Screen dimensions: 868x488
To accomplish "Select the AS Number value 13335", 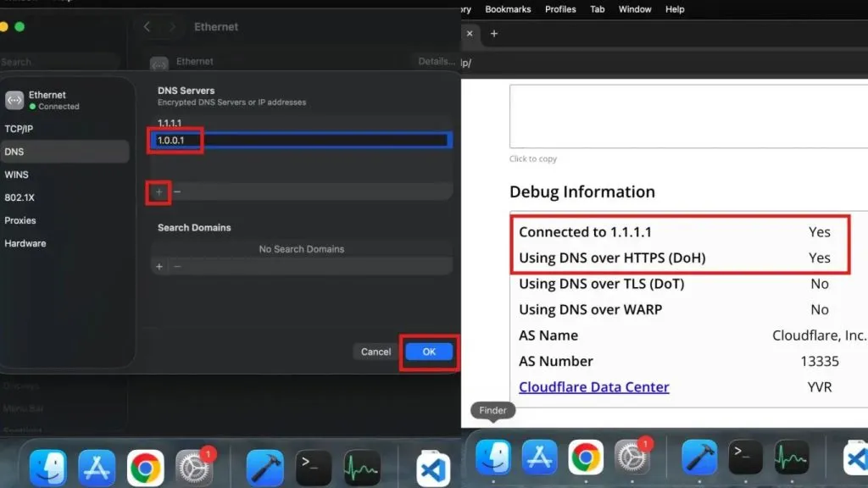I will tap(820, 361).
